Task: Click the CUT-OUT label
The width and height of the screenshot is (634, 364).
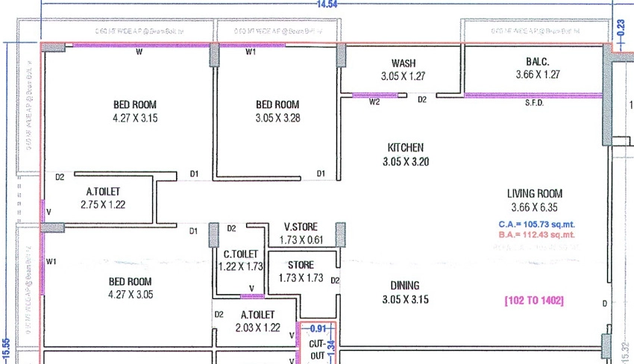Action: coord(318,350)
